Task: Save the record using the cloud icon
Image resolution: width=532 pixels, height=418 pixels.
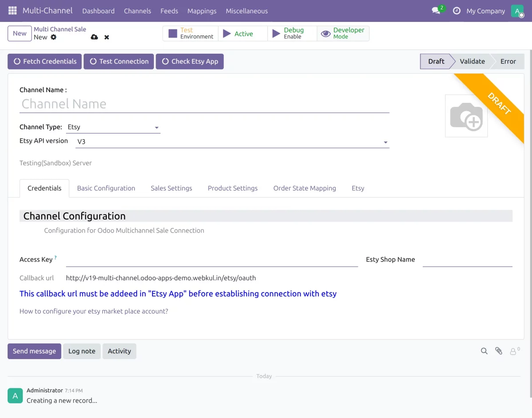Action: 94,37
